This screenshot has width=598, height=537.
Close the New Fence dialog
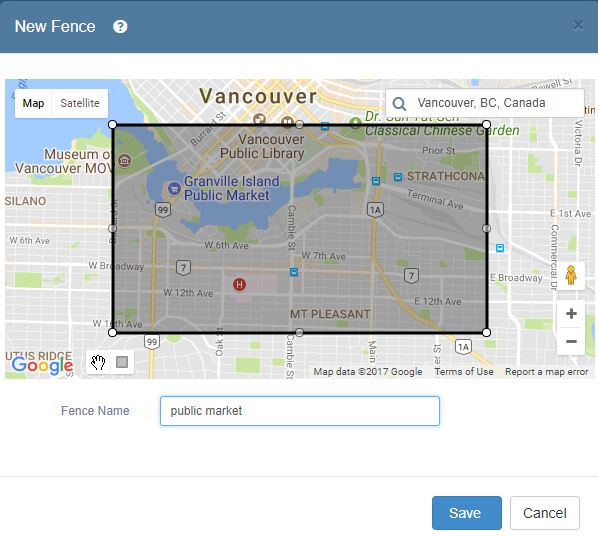[x=578, y=25]
